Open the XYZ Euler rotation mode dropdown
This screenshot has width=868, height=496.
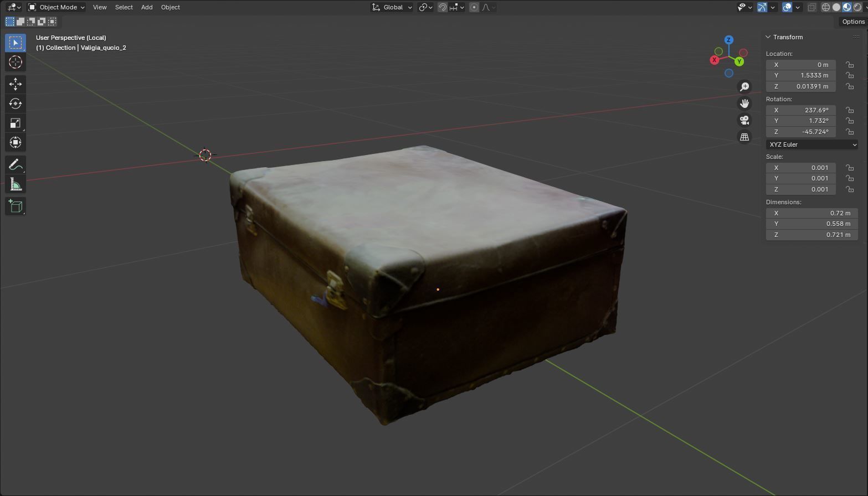click(x=812, y=144)
